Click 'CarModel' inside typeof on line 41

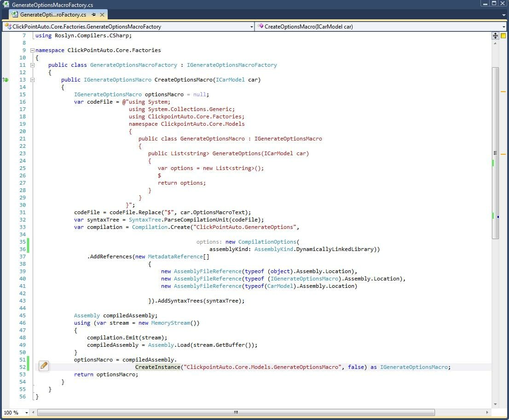[280, 286]
